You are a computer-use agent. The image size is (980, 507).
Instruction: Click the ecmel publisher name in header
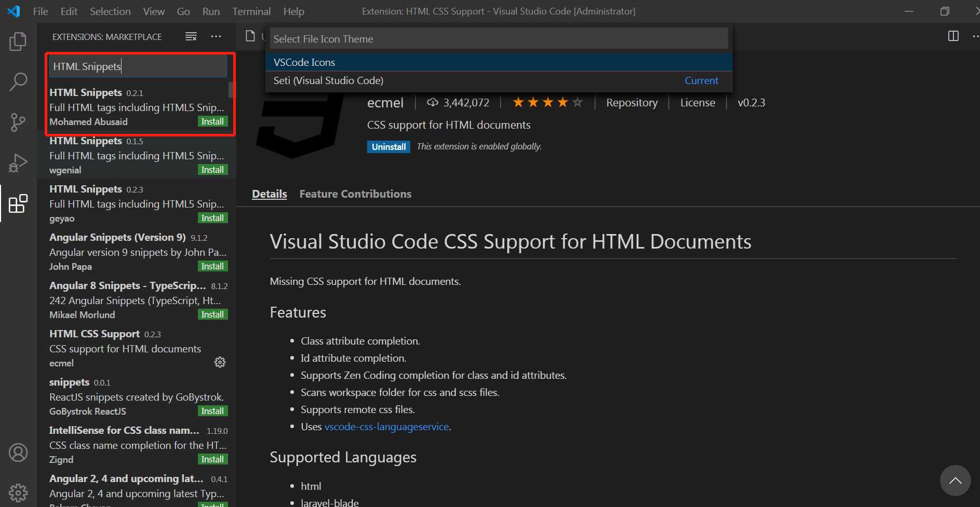click(385, 103)
